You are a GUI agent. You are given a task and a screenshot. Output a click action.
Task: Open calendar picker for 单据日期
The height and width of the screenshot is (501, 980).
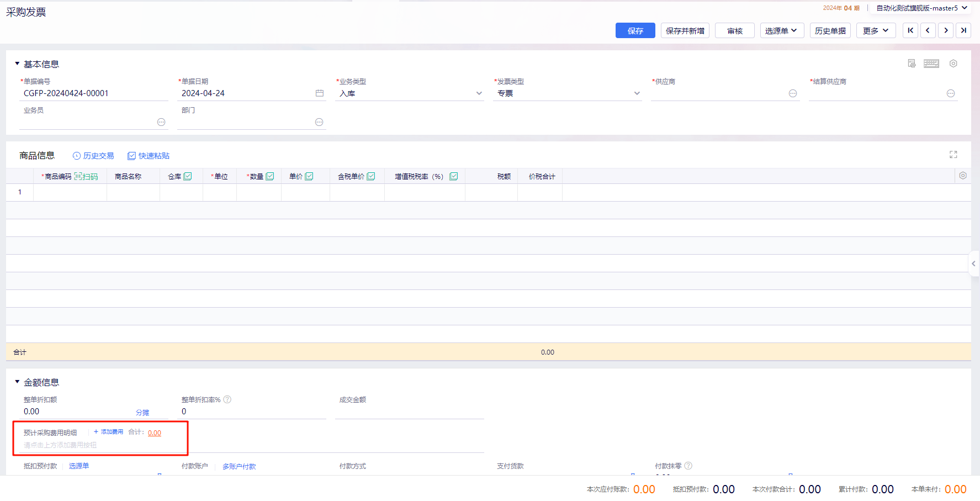coord(320,93)
